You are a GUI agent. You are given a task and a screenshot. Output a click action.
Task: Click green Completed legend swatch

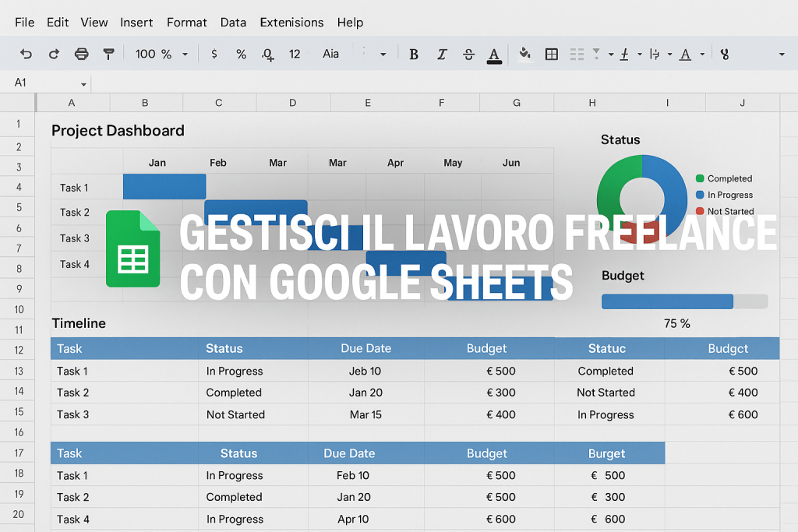(x=700, y=178)
